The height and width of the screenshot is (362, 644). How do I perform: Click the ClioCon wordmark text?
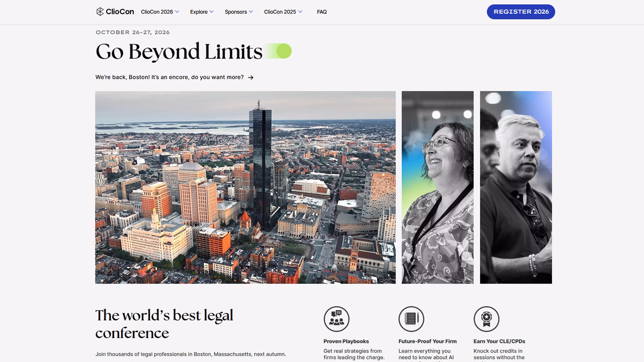tap(120, 12)
